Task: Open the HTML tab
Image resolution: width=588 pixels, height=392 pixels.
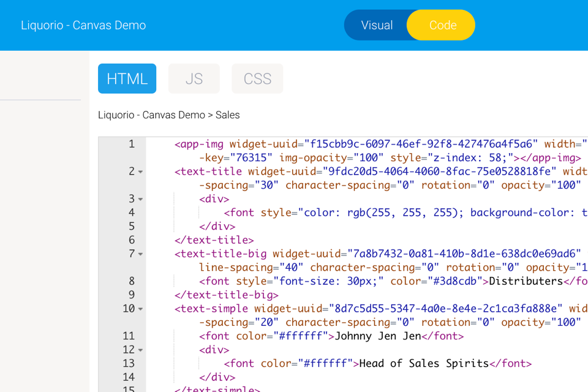Action: (x=127, y=78)
